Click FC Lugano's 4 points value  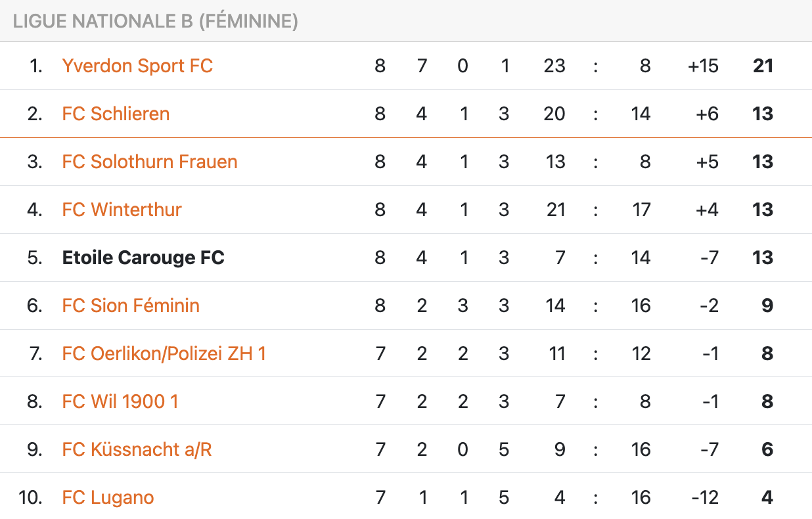[x=767, y=497]
